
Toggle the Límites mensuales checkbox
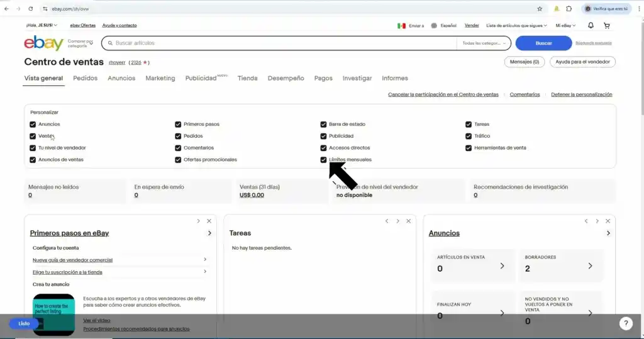click(x=323, y=160)
